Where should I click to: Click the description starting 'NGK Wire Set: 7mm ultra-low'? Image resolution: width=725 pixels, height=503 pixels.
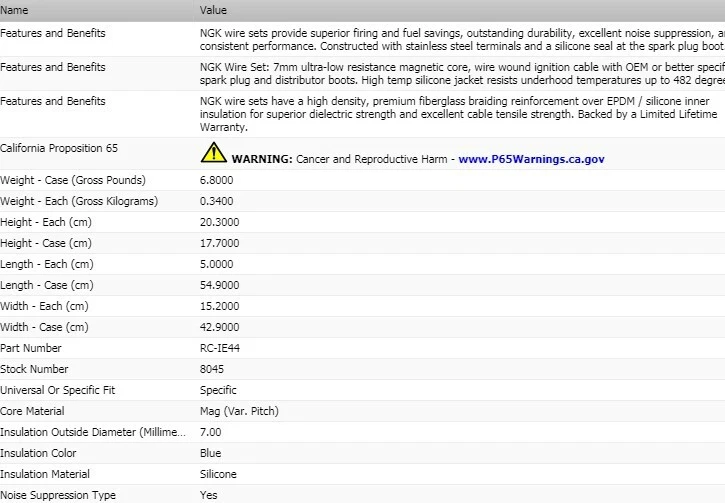pos(462,74)
